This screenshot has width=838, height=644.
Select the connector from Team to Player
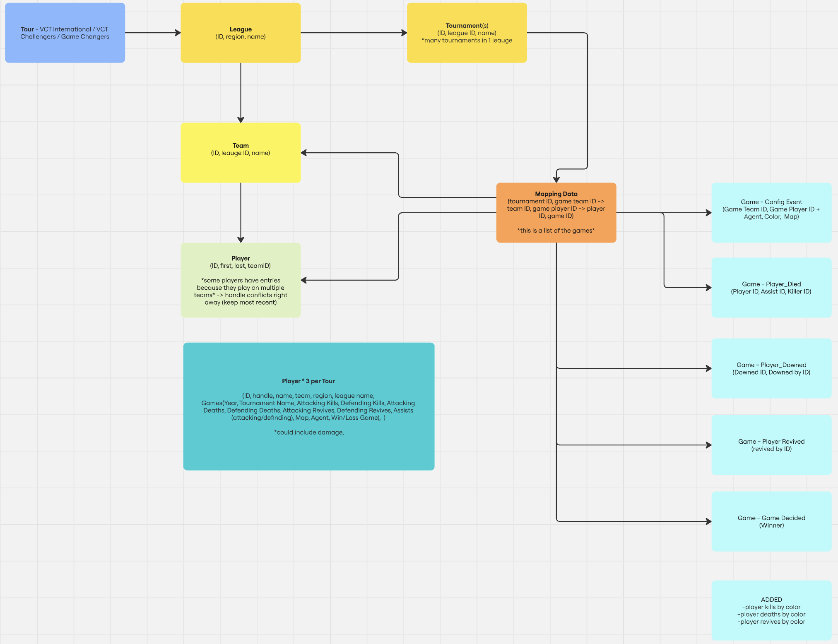[241, 212]
